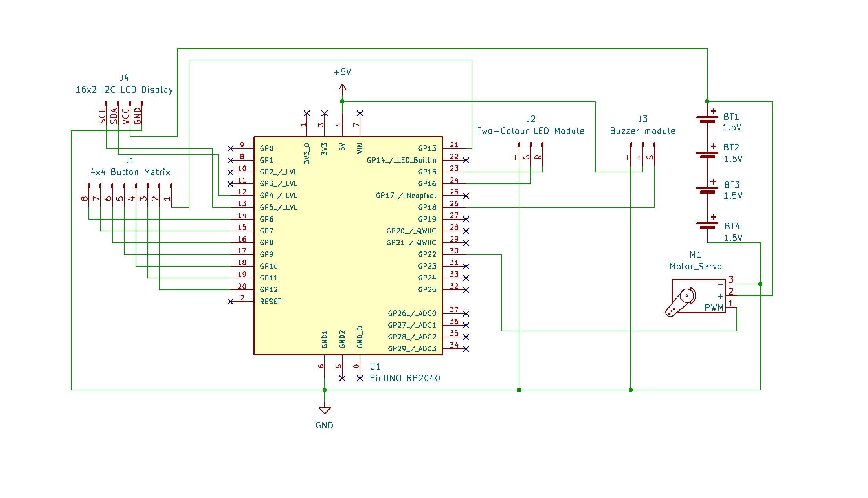Click the J2 Two-Colour LED Module label
The height and width of the screenshot is (498, 868).
530,131
